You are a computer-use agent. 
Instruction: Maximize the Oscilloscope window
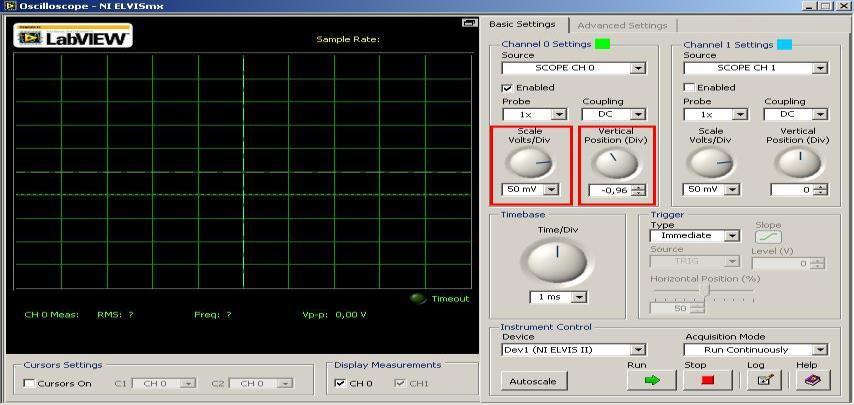click(x=826, y=6)
